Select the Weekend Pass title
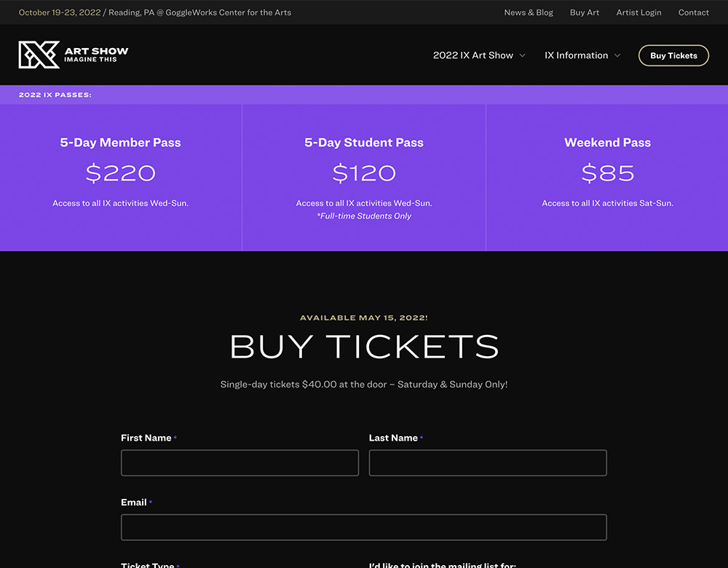 607,143
